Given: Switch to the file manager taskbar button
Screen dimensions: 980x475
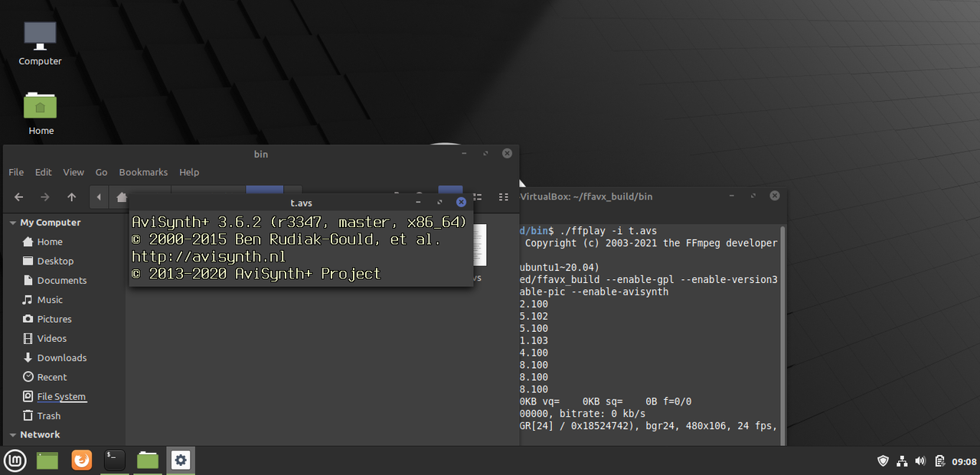Looking at the screenshot, I should pos(148,460).
